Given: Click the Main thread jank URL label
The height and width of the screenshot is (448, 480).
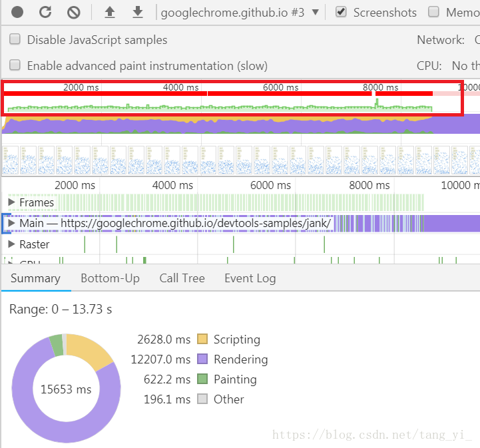Looking at the screenshot, I should tap(175, 223).
